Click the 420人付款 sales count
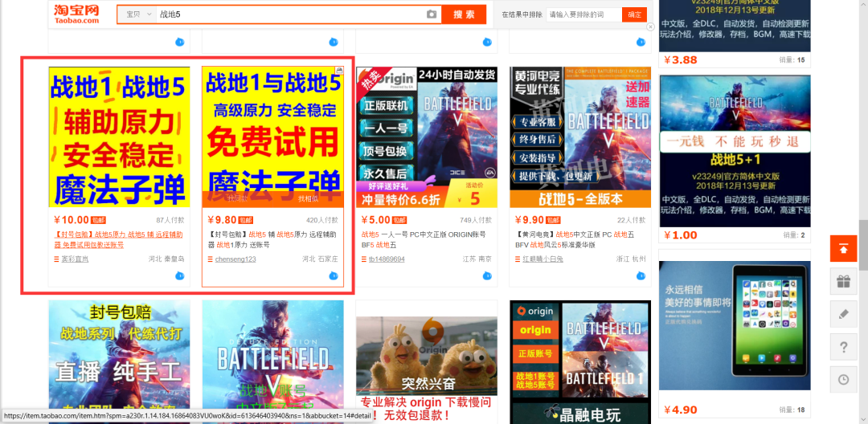This screenshot has height=424, width=868. click(322, 220)
